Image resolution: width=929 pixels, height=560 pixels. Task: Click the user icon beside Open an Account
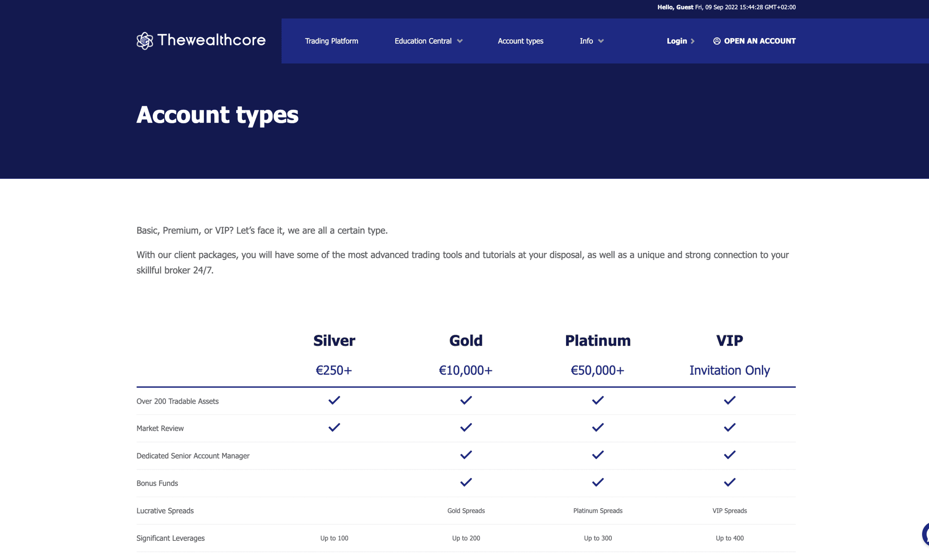717,41
